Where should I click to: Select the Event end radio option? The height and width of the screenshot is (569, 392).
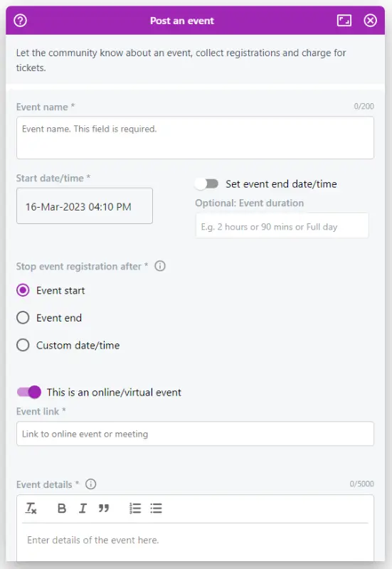23,317
